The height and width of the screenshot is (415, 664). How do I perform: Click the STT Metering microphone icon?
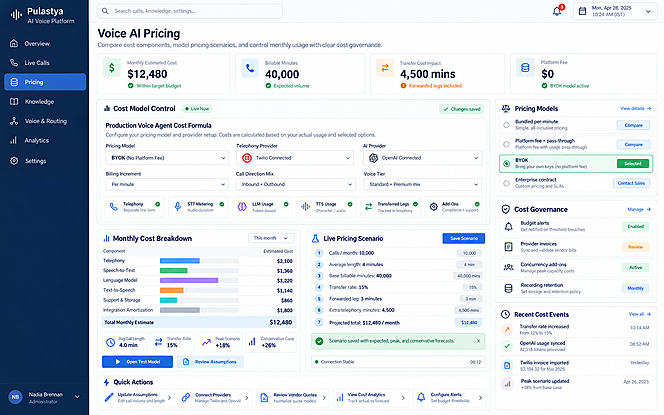click(x=178, y=207)
